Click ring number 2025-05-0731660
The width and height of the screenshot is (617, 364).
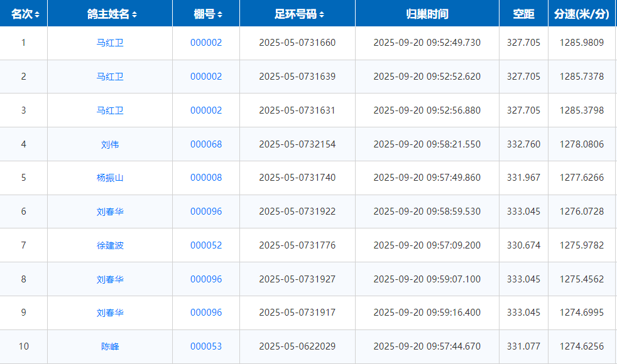point(297,43)
